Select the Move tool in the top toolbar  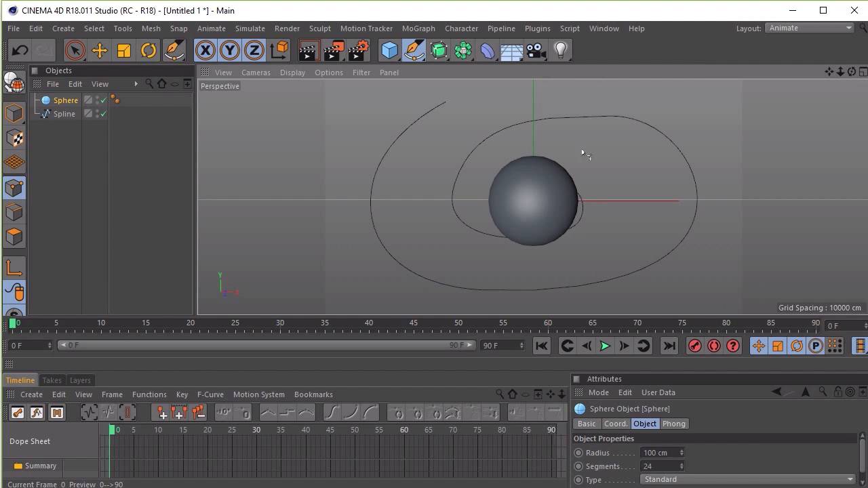pyautogui.click(x=99, y=51)
